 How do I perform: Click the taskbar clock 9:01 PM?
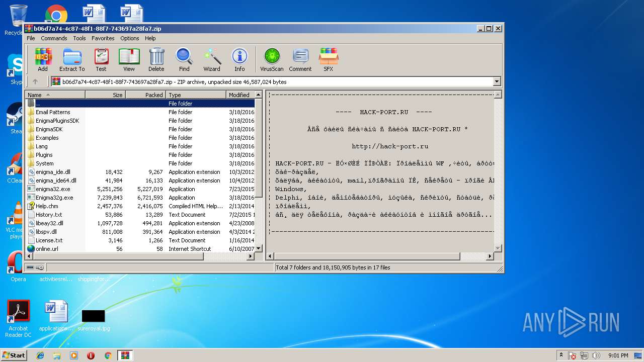pyautogui.click(x=618, y=355)
